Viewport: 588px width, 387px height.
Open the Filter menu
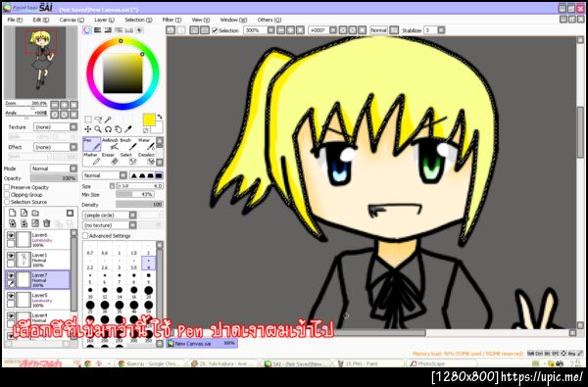coord(171,20)
